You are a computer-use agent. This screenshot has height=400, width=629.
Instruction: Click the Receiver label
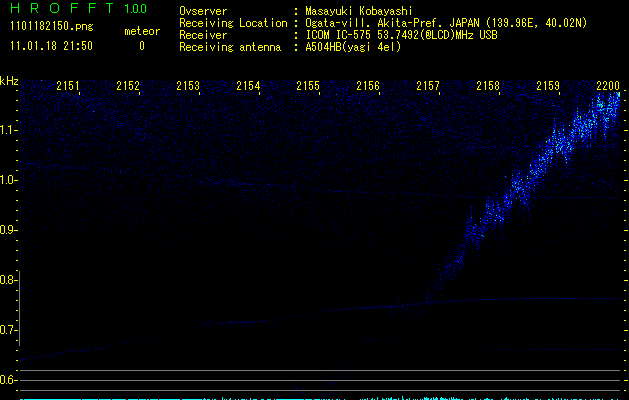pos(203,35)
